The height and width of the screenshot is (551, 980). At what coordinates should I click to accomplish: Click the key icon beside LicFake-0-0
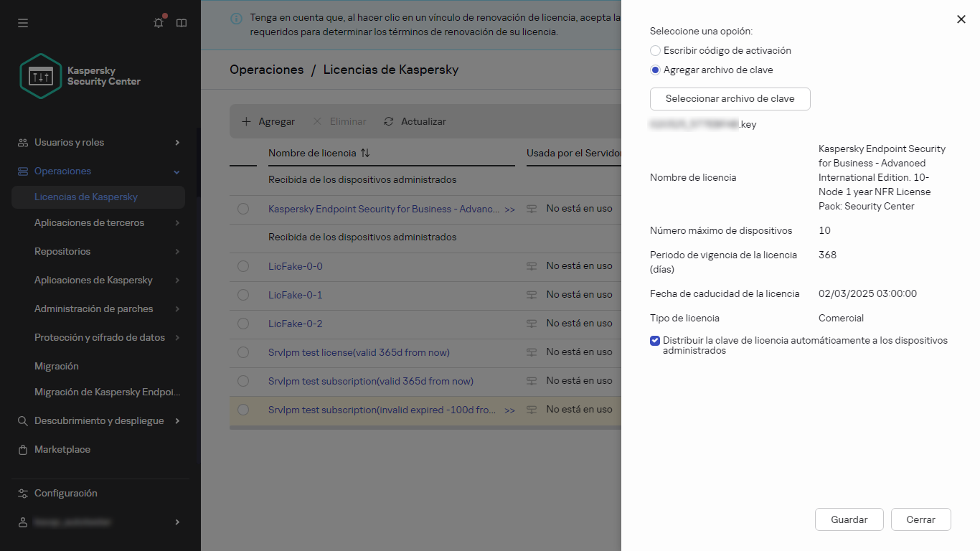[530, 266]
